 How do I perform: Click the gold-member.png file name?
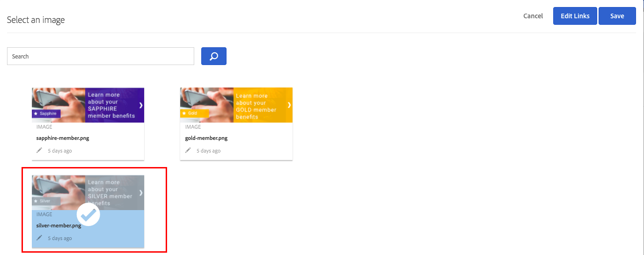tap(206, 138)
